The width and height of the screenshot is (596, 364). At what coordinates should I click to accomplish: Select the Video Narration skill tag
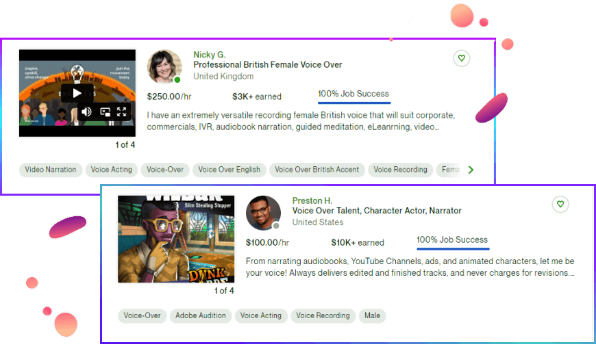pyautogui.click(x=51, y=170)
